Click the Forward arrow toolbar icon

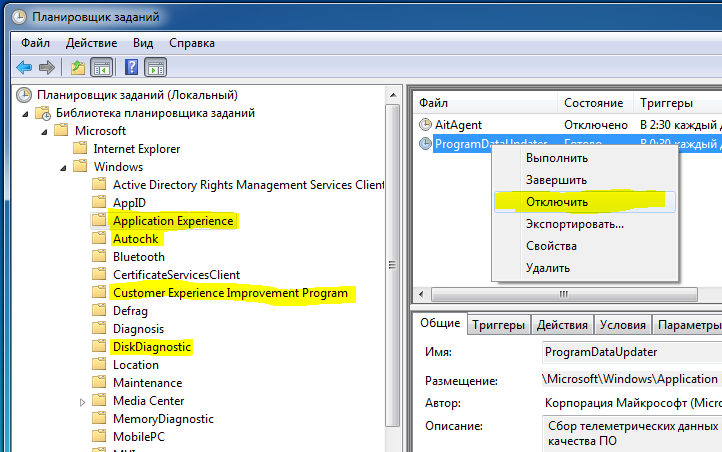point(47,68)
